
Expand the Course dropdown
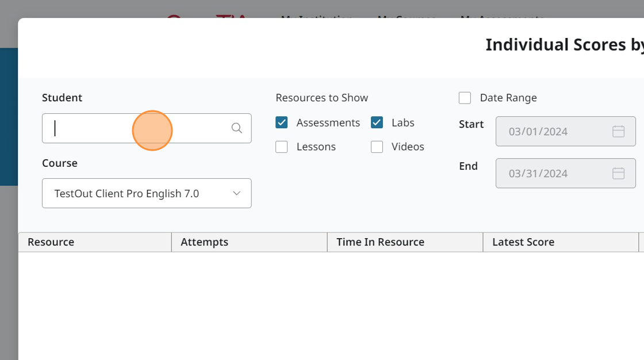pyautogui.click(x=147, y=193)
